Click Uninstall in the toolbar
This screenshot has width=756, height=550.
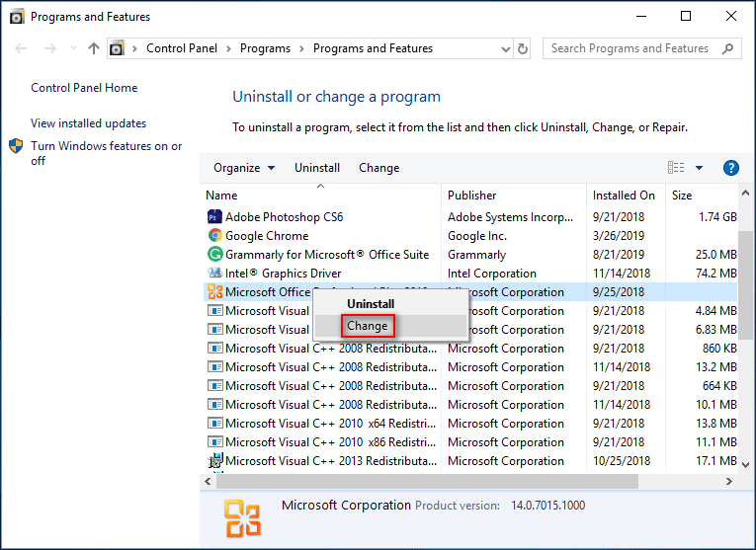coord(317,168)
